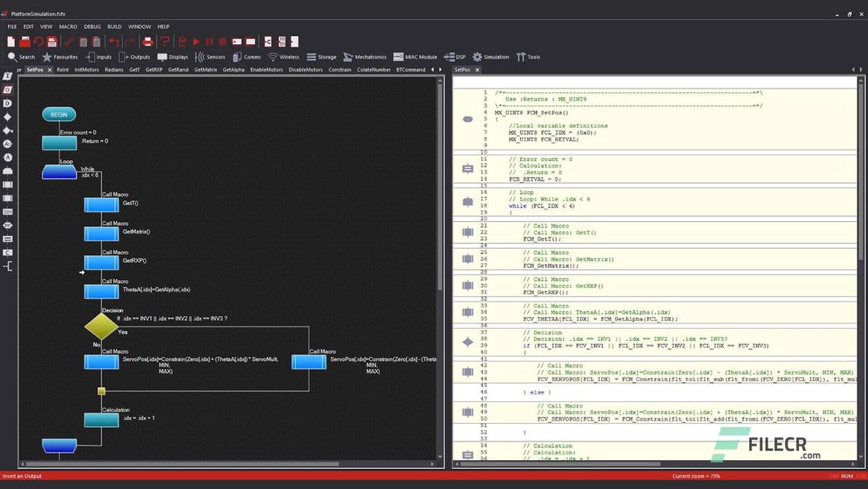Select the Output icon in the flowchart toolbar
The width and height of the screenshot is (868, 489).
(x=6, y=88)
